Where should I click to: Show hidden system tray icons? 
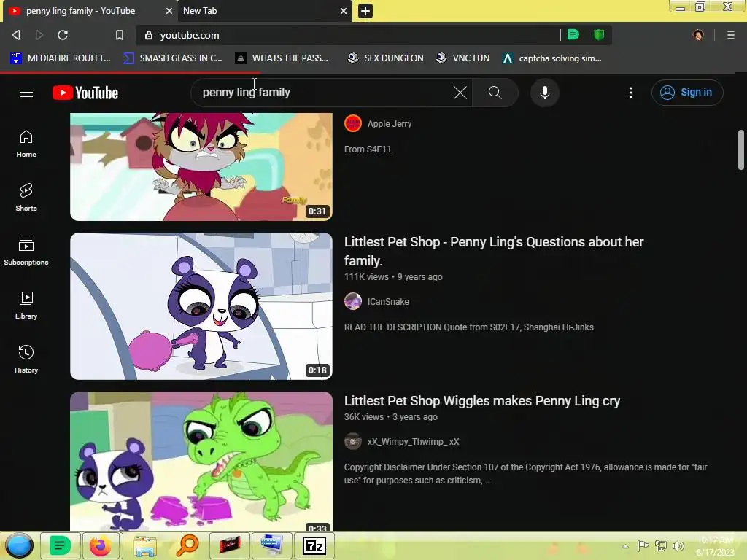pos(625,546)
